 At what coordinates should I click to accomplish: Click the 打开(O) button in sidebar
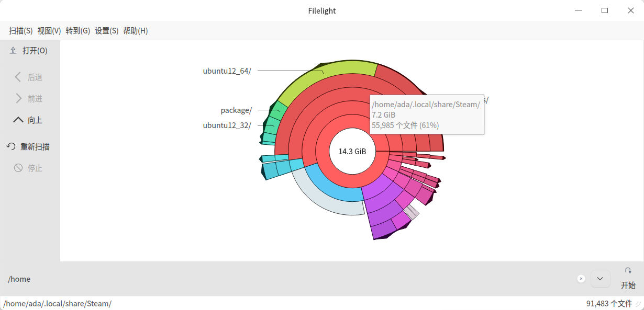(x=29, y=51)
